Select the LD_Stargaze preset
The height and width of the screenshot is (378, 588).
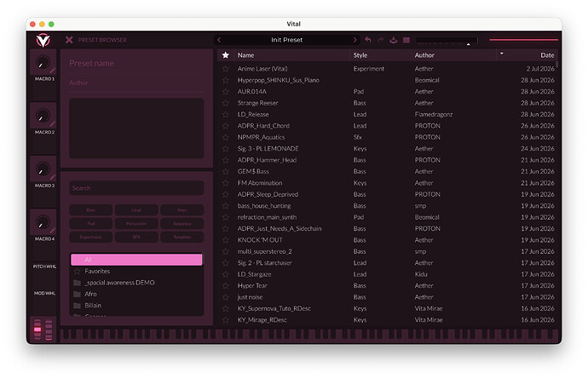point(388,275)
